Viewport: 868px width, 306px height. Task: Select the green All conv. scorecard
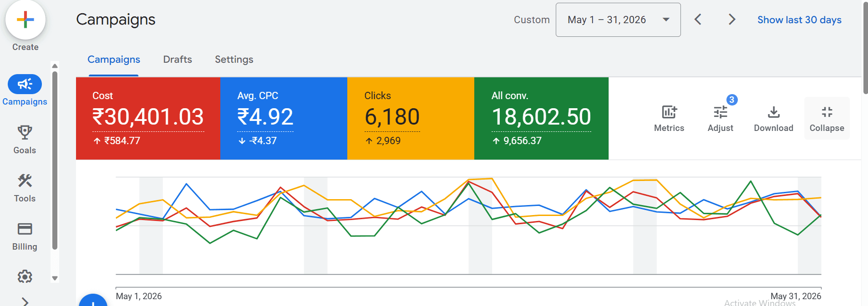(x=541, y=118)
